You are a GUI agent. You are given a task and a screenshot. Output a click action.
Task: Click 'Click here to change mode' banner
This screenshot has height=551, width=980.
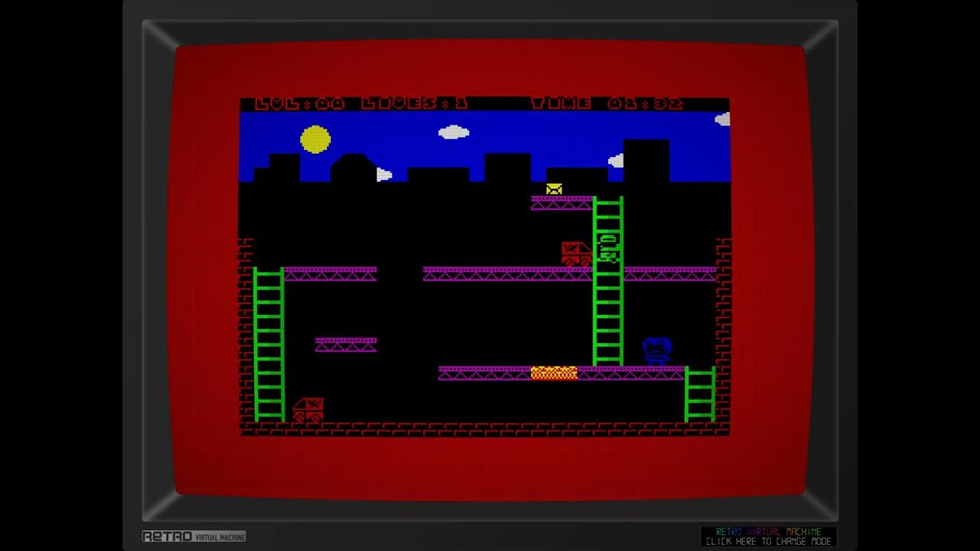coord(768,536)
